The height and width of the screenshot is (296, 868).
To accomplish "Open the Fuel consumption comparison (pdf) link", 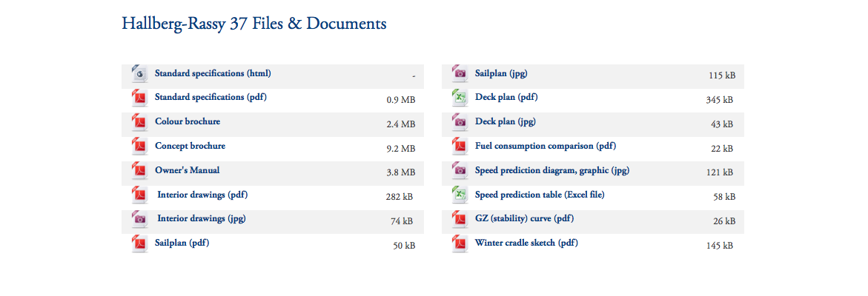I will tap(546, 147).
